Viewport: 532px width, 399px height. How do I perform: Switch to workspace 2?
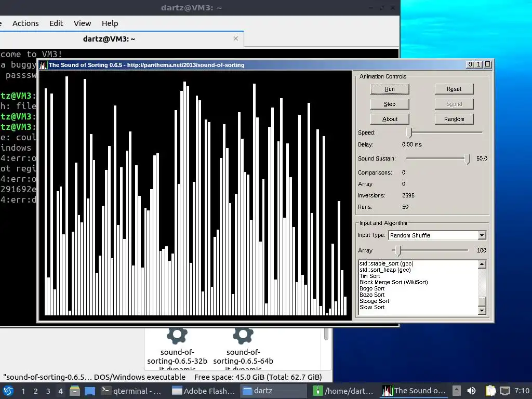pos(36,391)
